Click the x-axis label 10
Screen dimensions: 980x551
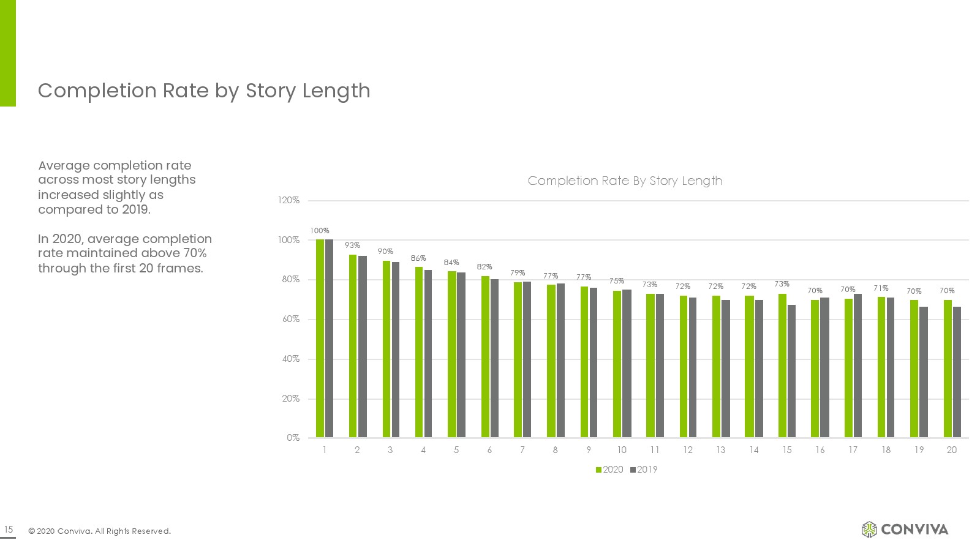coord(622,450)
